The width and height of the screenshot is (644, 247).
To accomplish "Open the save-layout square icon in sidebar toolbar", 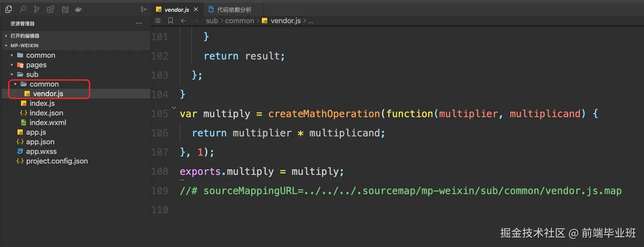I will pyautogui.click(x=65, y=9).
